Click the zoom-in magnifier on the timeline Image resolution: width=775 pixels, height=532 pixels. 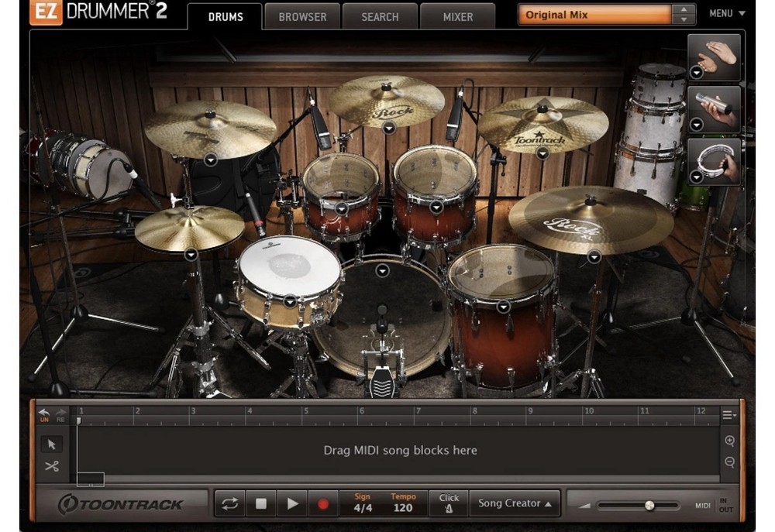point(729,441)
